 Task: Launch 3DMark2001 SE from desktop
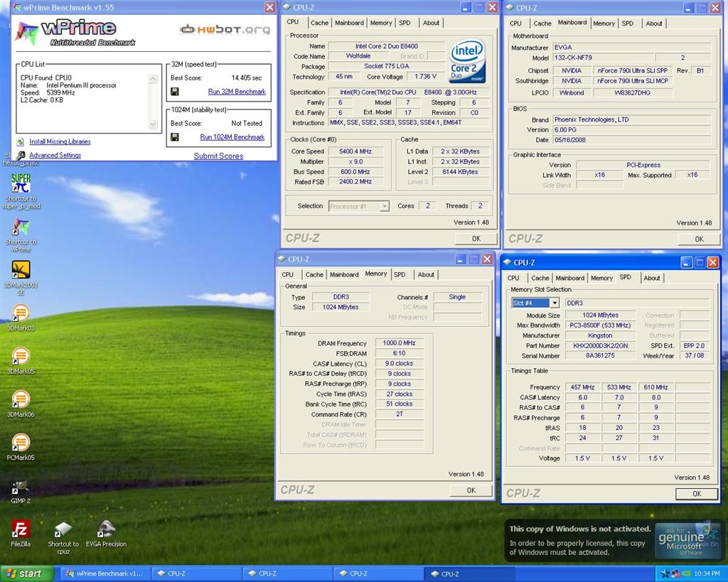[x=21, y=271]
